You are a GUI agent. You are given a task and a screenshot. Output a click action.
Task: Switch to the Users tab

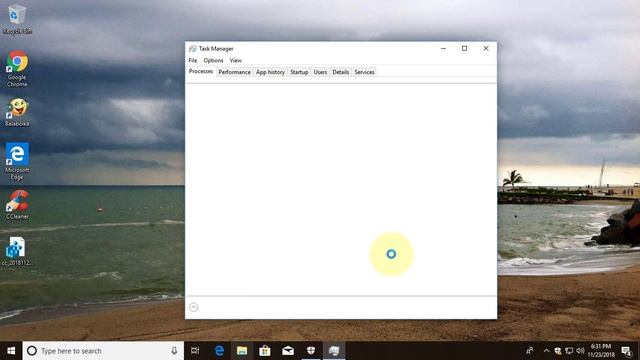320,72
